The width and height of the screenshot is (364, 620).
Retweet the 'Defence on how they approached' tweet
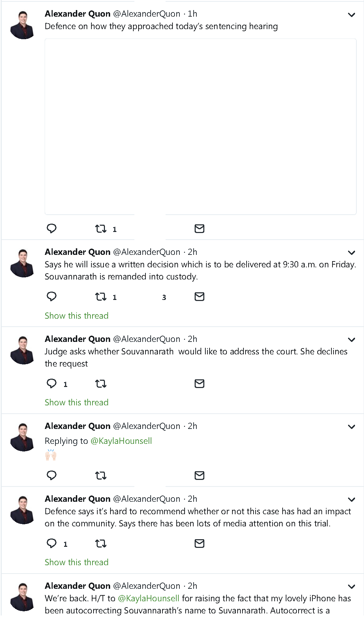click(101, 229)
